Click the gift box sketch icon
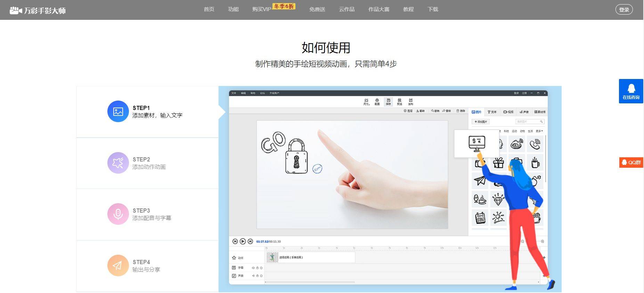The height and width of the screenshot is (293, 644). pos(498,163)
